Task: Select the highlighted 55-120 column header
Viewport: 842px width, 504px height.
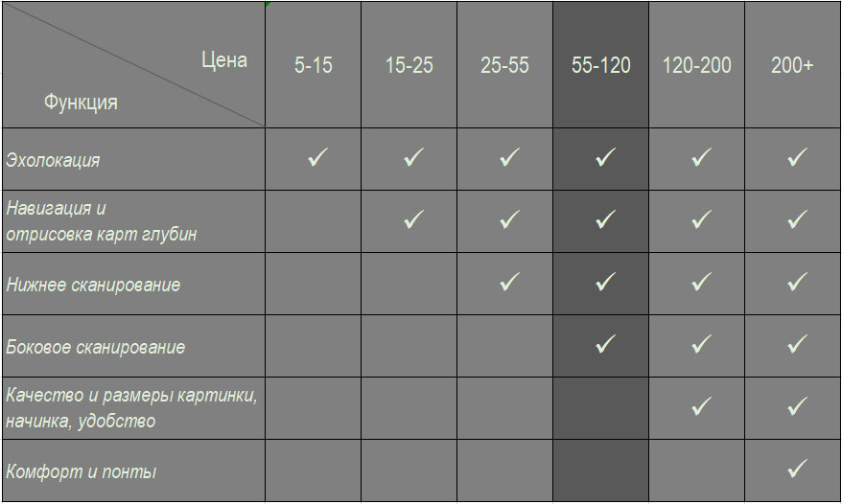Action: tap(601, 65)
